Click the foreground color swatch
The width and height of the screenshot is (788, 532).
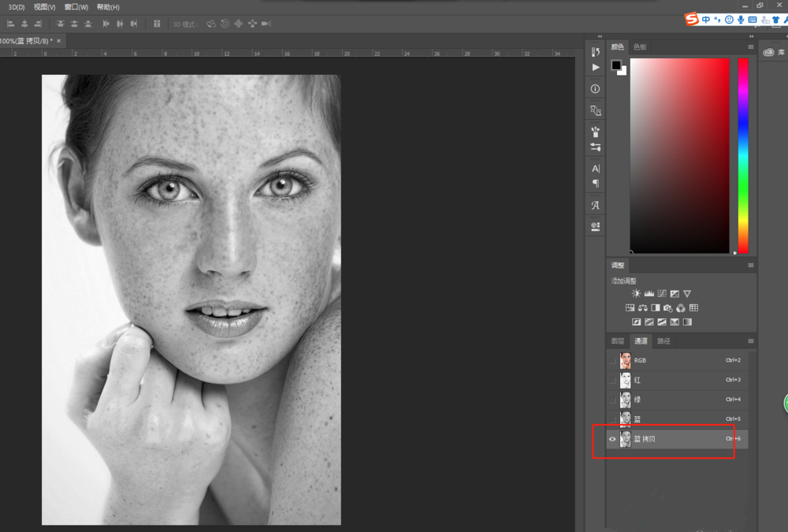[x=616, y=65]
